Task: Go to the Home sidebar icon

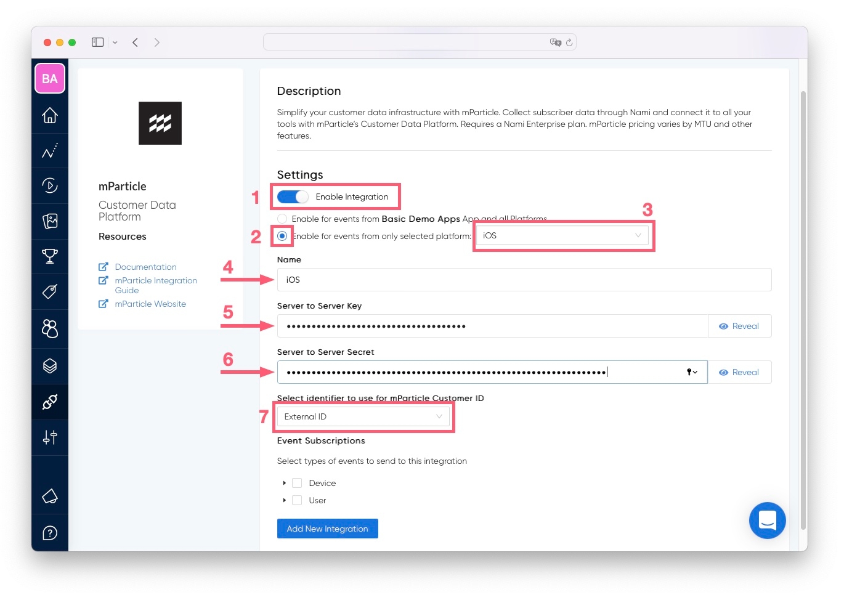Action: point(50,115)
